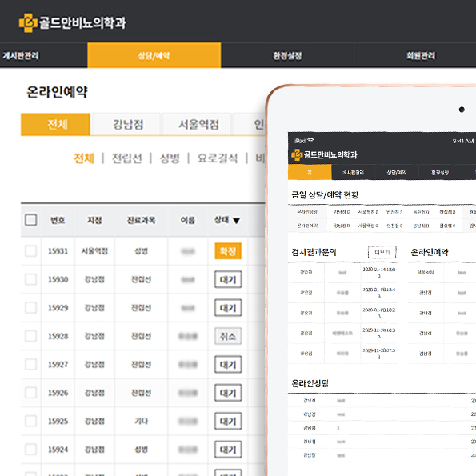Open the 회원관리 menu in the top navigation
Screen dimensions: 476x476
point(421,55)
